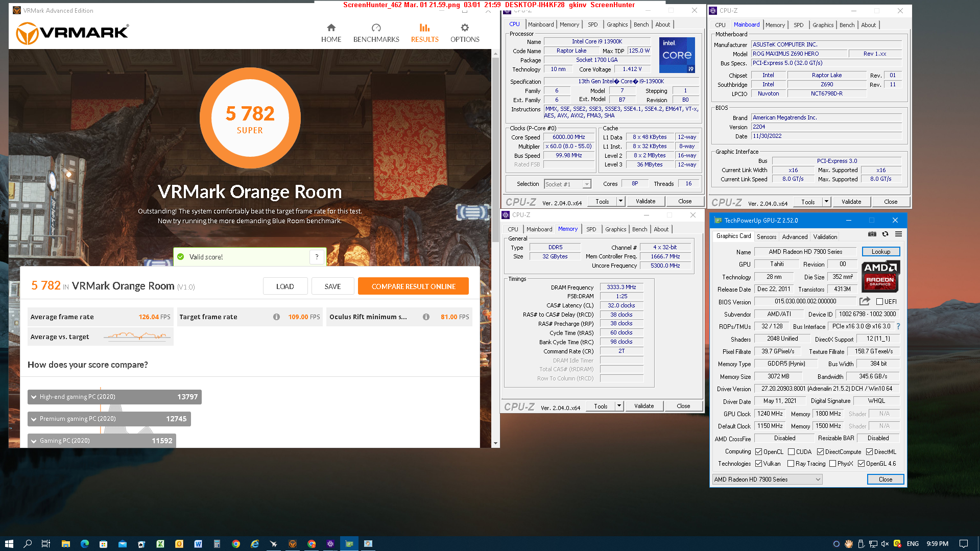Click the VRMark logo

coord(73,33)
